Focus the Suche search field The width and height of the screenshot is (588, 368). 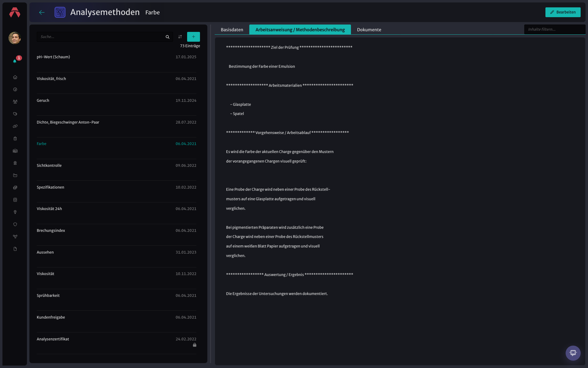coord(101,37)
